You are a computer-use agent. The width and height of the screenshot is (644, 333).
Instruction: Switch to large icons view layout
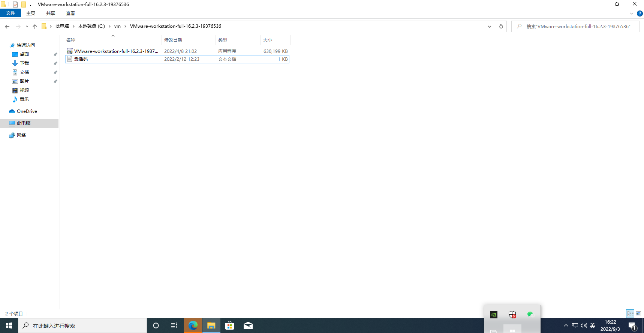(x=638, y=313)
